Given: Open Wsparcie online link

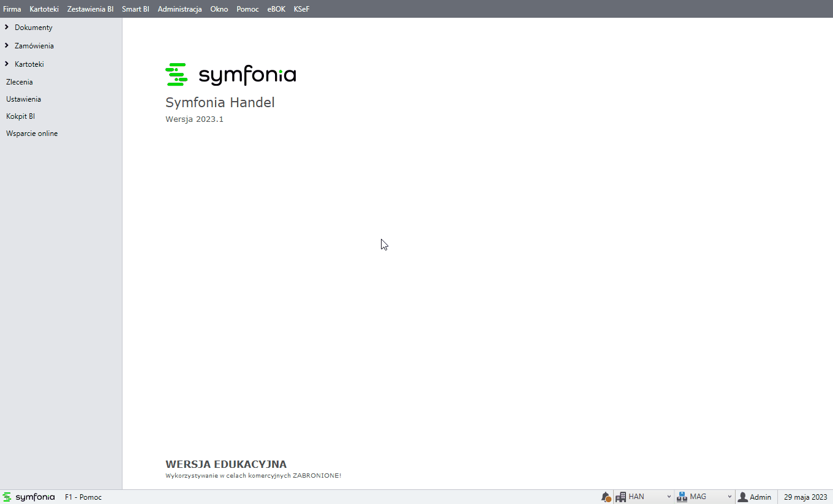Looking at the screenshot, I should (x=32, y=134).
